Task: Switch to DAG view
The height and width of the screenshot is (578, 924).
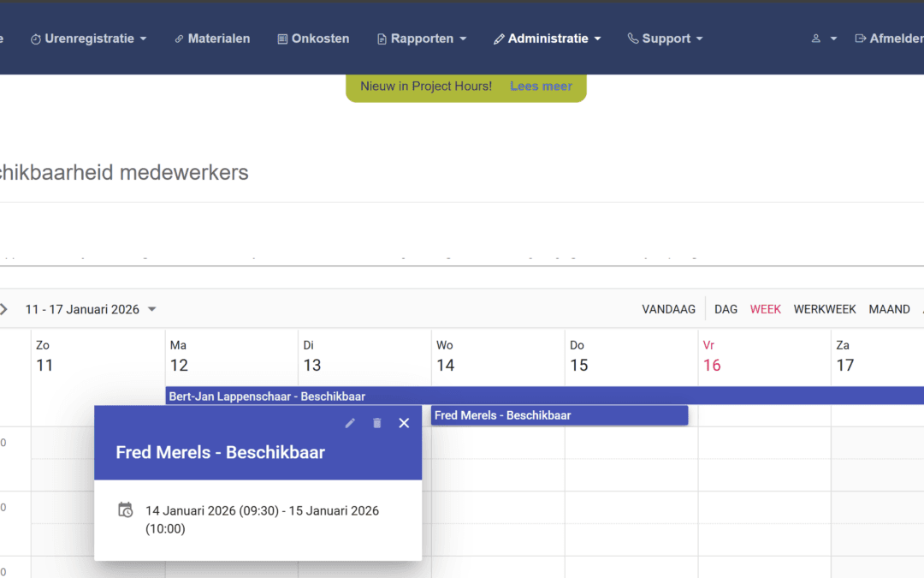Action: pos(725,309)
